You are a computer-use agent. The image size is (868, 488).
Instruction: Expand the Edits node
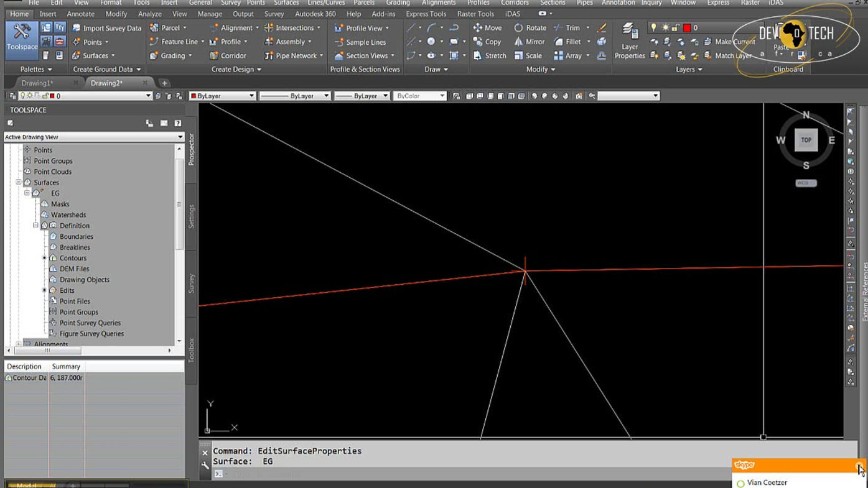(44, 290)
